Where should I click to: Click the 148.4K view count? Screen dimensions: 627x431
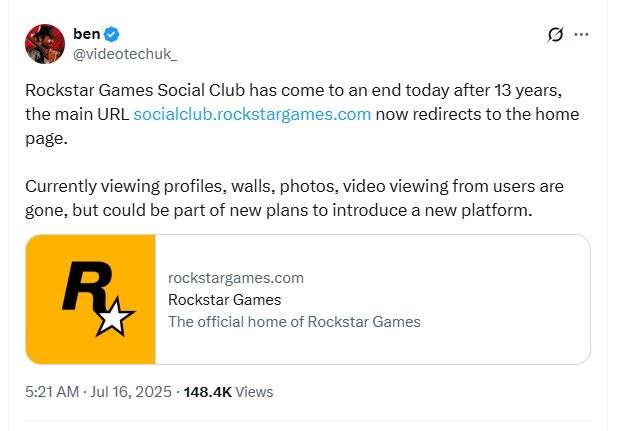pyautogui.click(x=208, y=392)
